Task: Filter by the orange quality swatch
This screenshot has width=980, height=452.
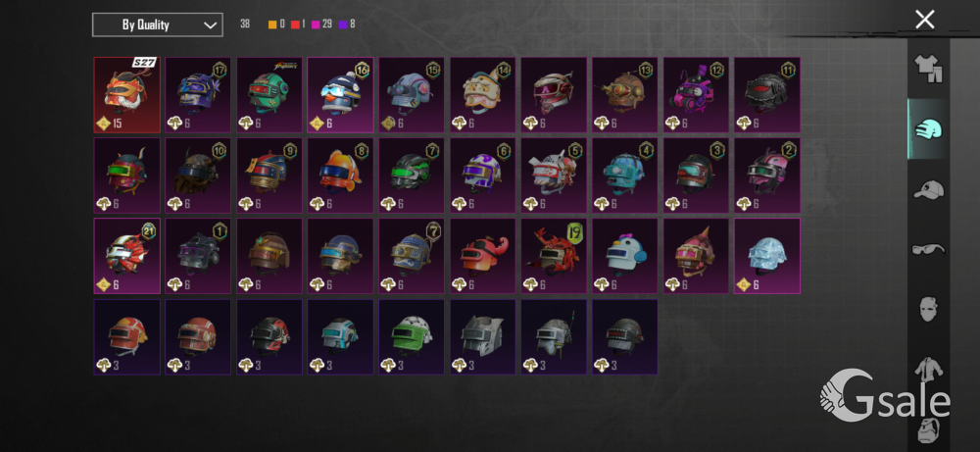Action: coord(272,25)
